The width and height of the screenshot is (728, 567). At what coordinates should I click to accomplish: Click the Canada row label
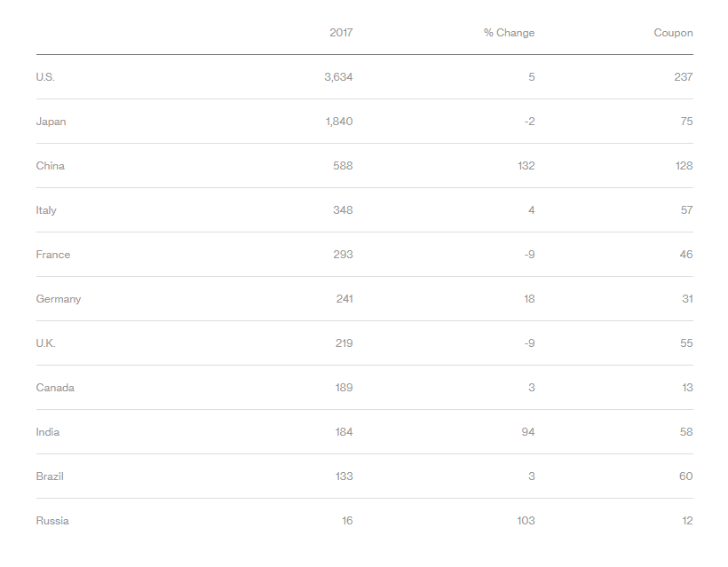pyautogui.click(x=55, y=388)
